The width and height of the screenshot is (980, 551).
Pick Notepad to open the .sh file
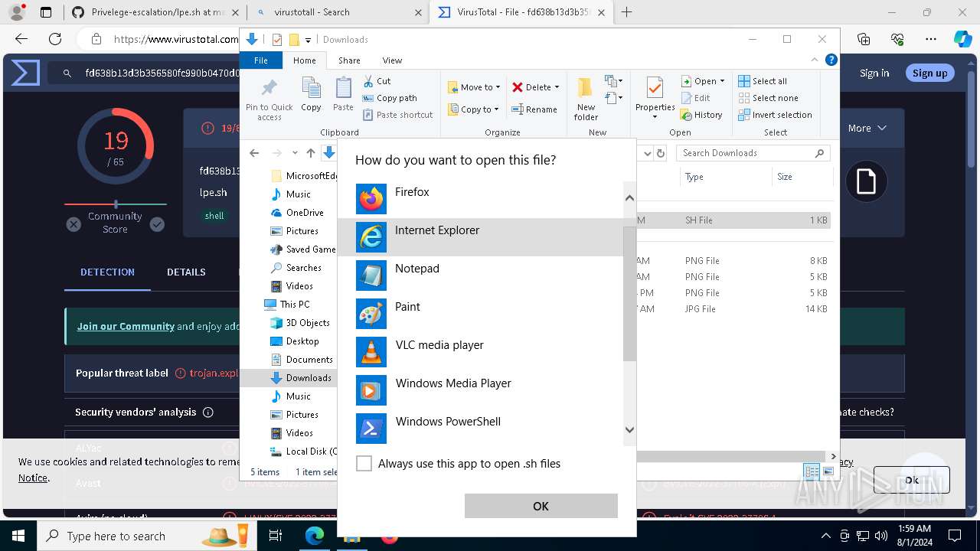pyautogui.click(x=481, y=275)
